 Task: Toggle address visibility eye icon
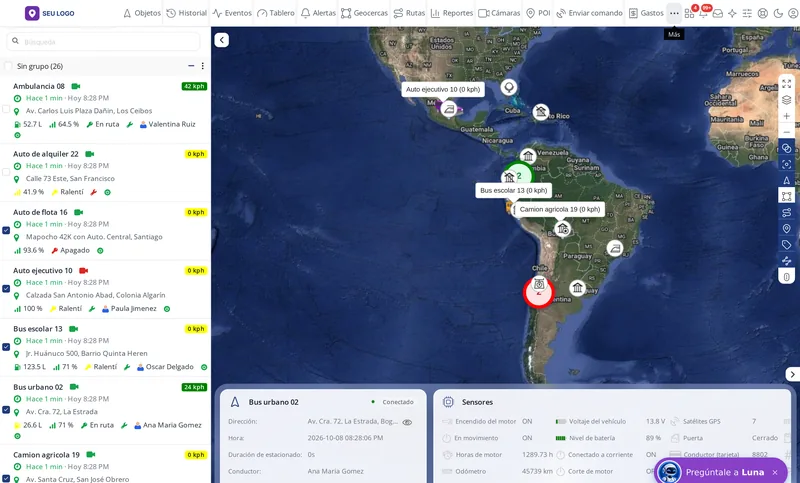coord(407,422)
